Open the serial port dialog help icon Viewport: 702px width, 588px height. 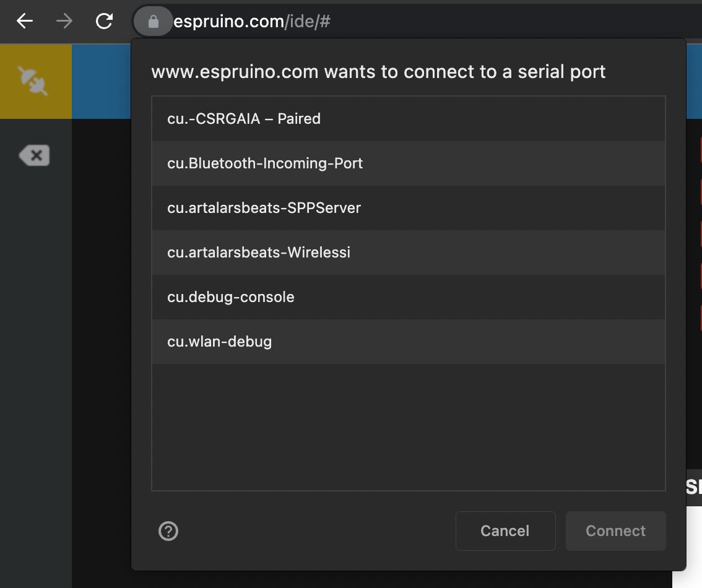click(168, 531)
